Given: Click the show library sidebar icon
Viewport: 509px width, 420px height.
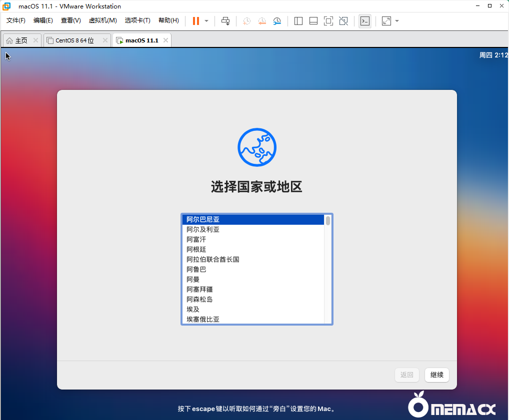Looking at the screenshot, I should [x=298, y=21].
